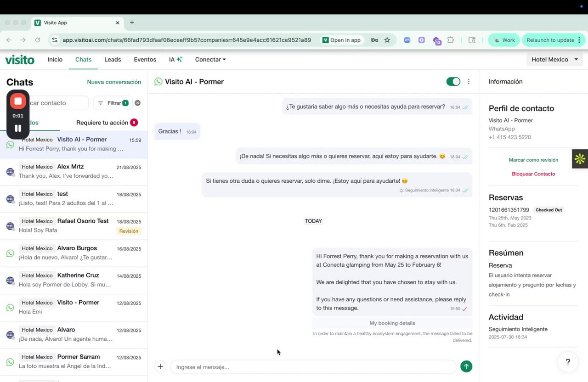Click web globe icon on Alex Mrtz chat
The image size is (588, 382).
(x=10, y=172)
